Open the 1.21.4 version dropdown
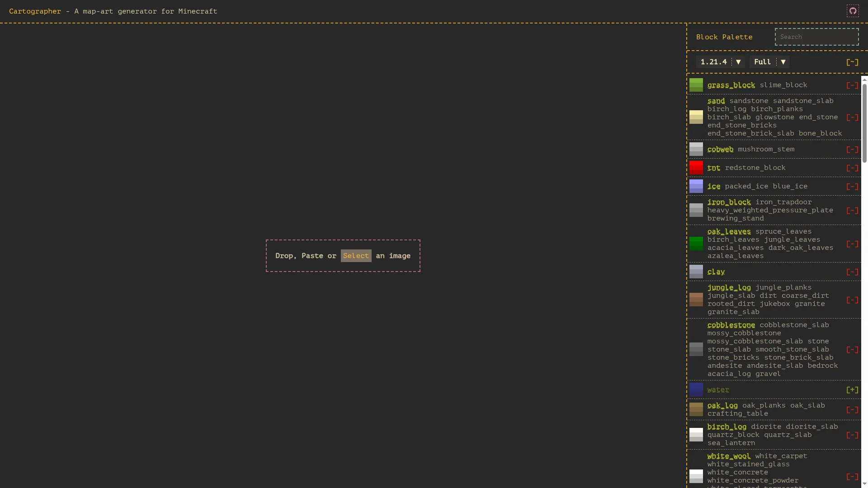The height and width of the screenshot is (488, 868). click(x=720, y=62)
